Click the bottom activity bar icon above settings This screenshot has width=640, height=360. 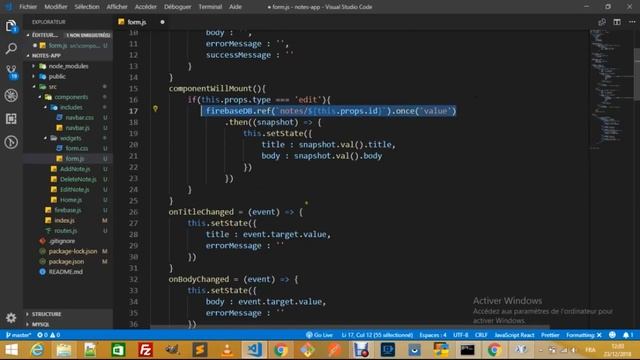click(11, 142)
